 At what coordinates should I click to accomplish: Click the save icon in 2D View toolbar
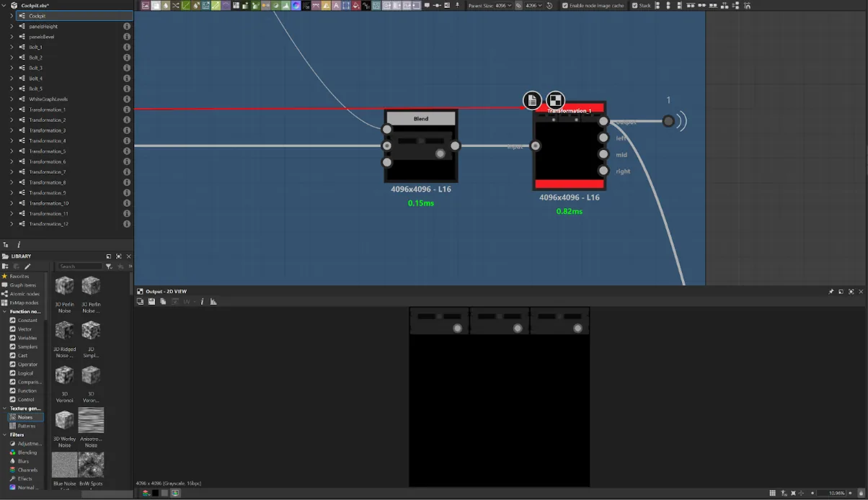click(x=151, y=301)
